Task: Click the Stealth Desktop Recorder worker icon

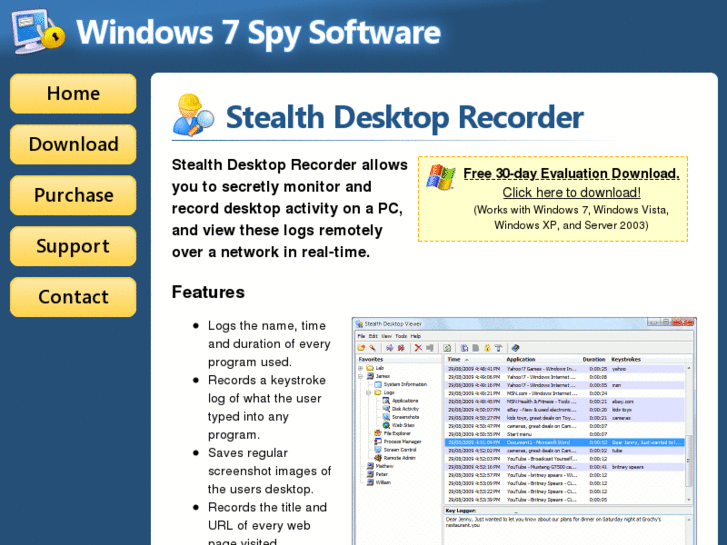Action: tap(193, 115)
